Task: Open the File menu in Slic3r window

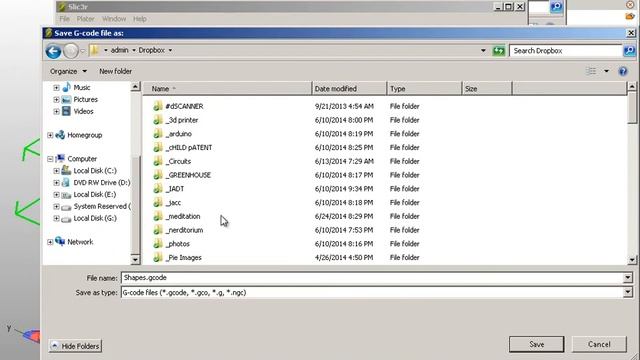Action: (64, 19)
